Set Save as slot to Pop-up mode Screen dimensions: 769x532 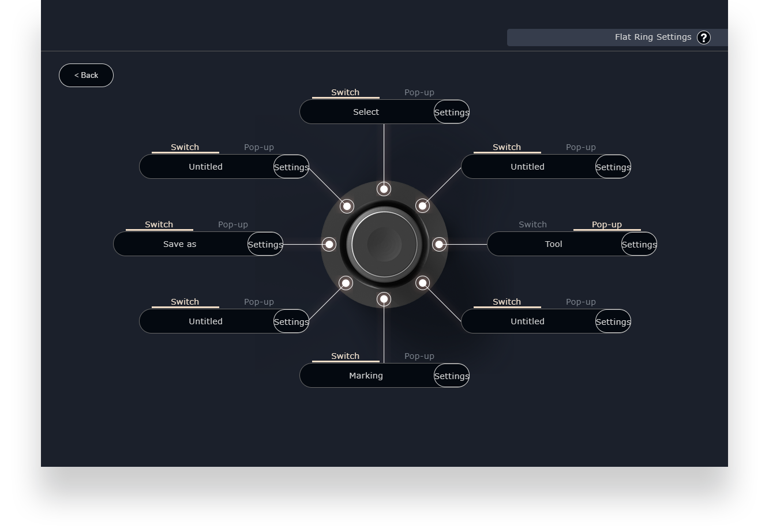click(233, 224)
